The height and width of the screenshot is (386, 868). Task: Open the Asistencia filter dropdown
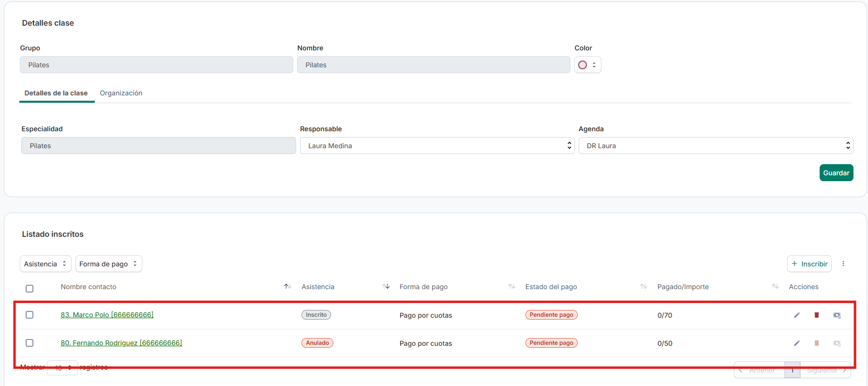pyautogui.click(x=45, y=264)
